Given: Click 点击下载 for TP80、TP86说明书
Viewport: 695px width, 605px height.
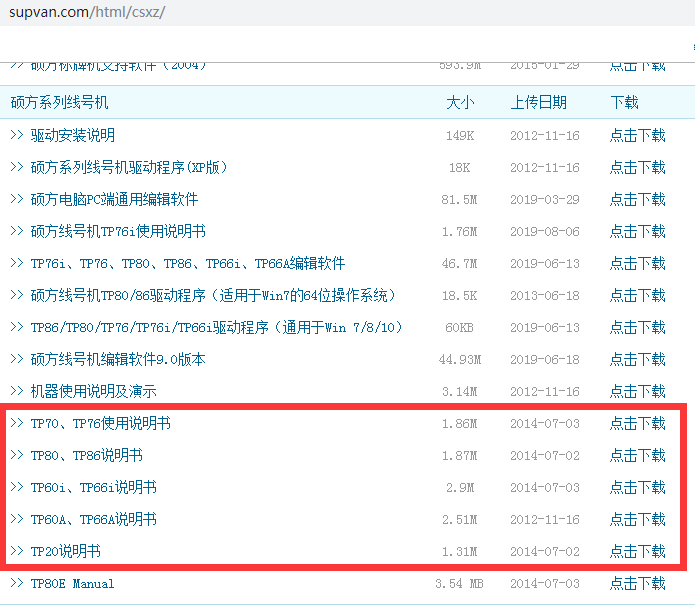Looking at the screenshot, I should pos(637,456).
